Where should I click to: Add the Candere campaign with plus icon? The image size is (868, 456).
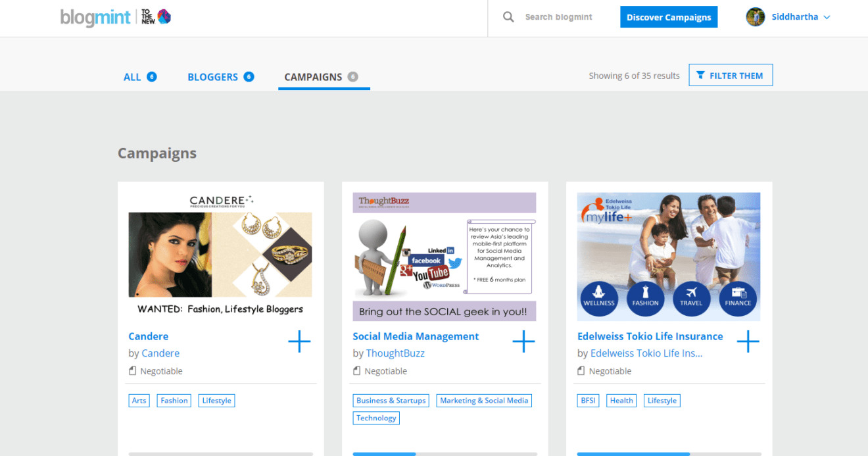point(299,342)
